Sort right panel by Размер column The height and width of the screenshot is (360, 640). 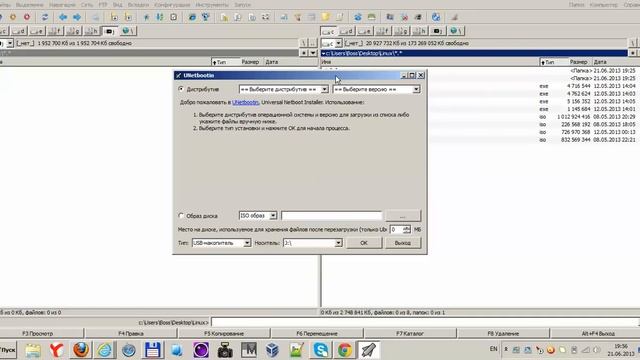(x=579, y=62)
